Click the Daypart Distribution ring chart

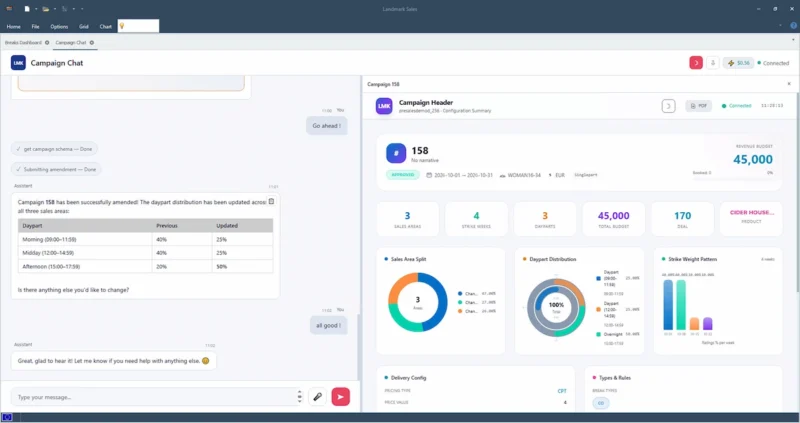tap(556, 307)
